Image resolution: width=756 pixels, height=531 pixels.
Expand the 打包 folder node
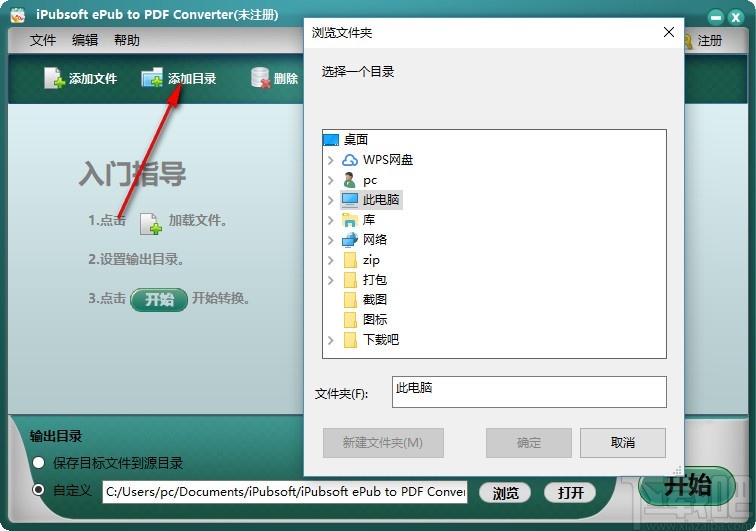point(331,280)
